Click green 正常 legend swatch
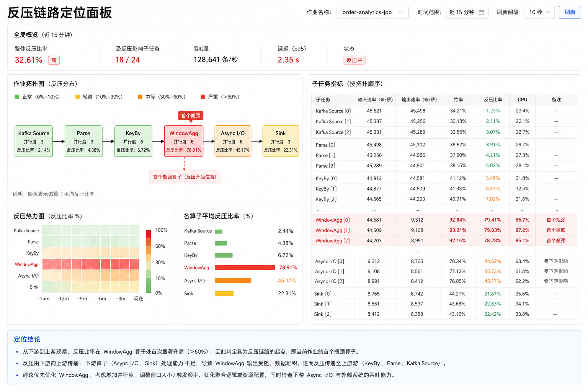The image size is (588, 392). (17, 97)
